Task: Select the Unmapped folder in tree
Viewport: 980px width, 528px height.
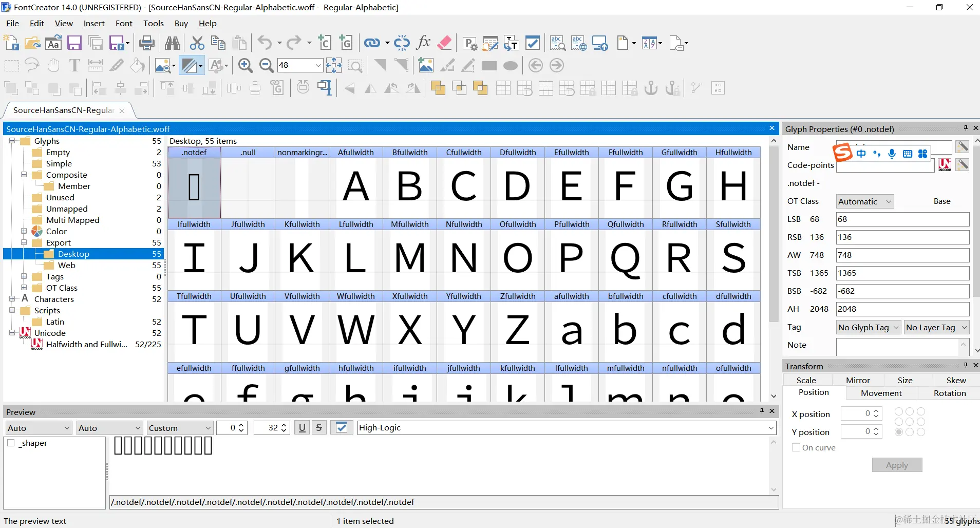Action: pos(67,209)
